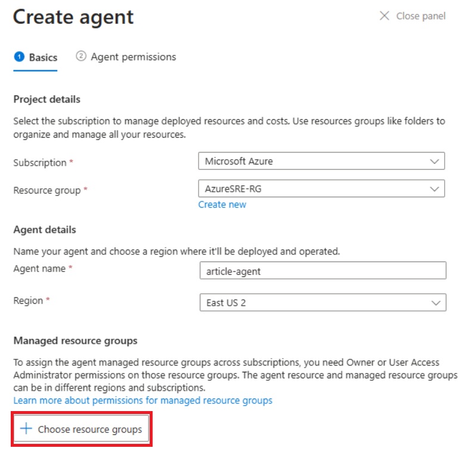
Task: Click the Choose resource groups button
Action: (x=82, y=429)
